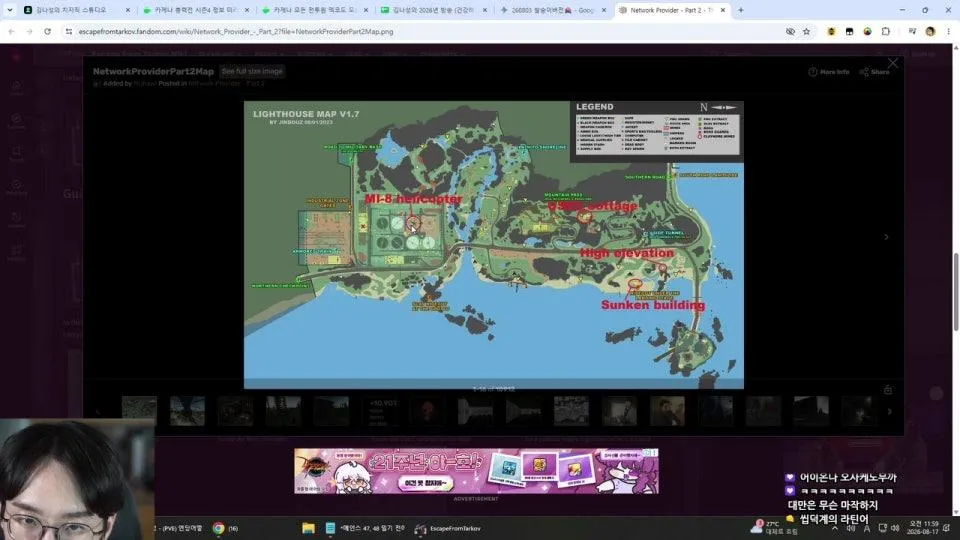Click the lock icon beside the thumbnail strip
The width and height of the screenshot is (960, 540).
tap(888, 389)
